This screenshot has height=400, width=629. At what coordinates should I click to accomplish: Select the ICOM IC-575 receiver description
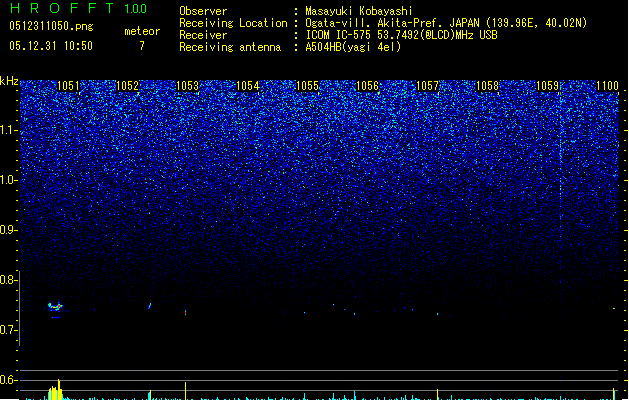pos(402,35)
